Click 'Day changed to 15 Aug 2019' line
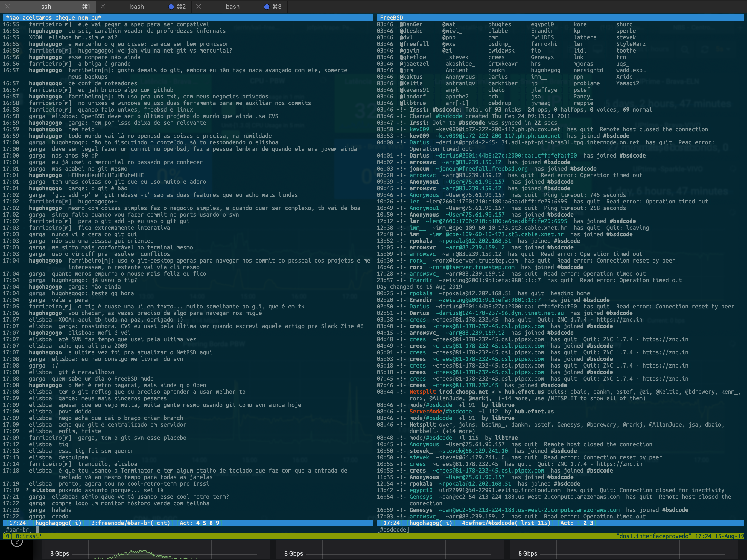 point(419,287)
